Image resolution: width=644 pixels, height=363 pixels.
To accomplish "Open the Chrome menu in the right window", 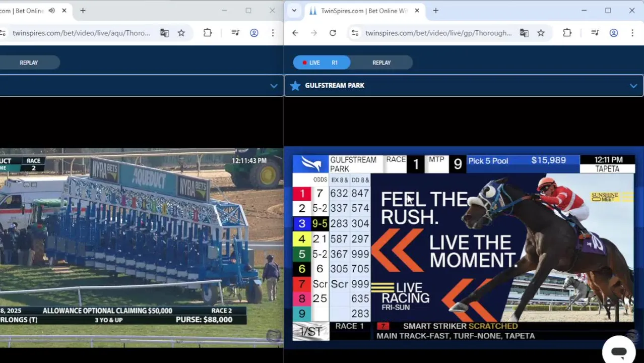I will [632, 33].
